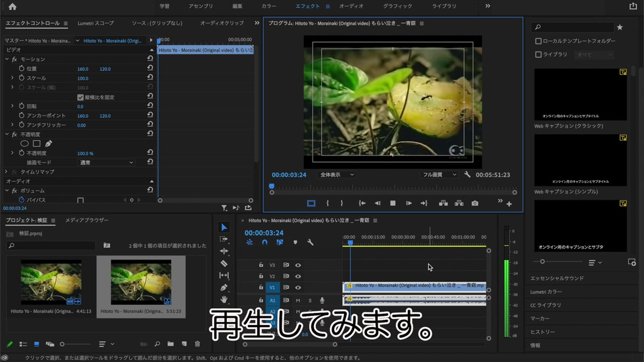Toggle the uniform scale checkbox
644x362 pixels.
pos(80,97)
